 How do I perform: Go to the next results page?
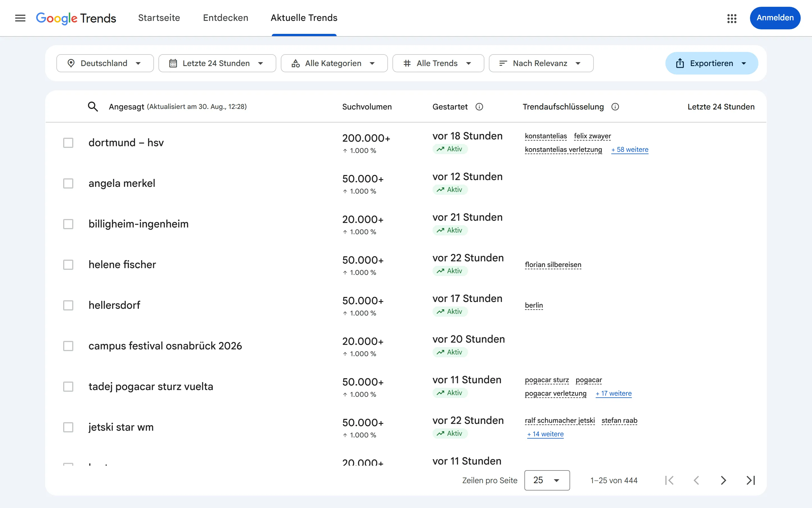point(723,480)
